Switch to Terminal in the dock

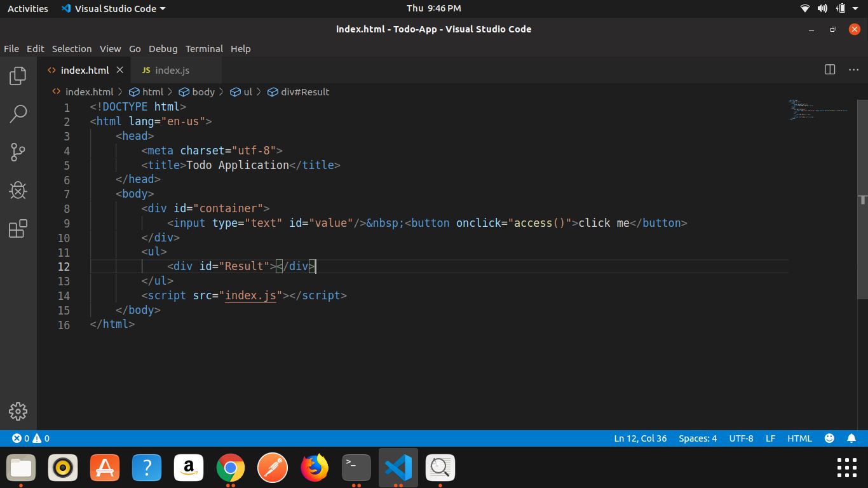point(356,468)
